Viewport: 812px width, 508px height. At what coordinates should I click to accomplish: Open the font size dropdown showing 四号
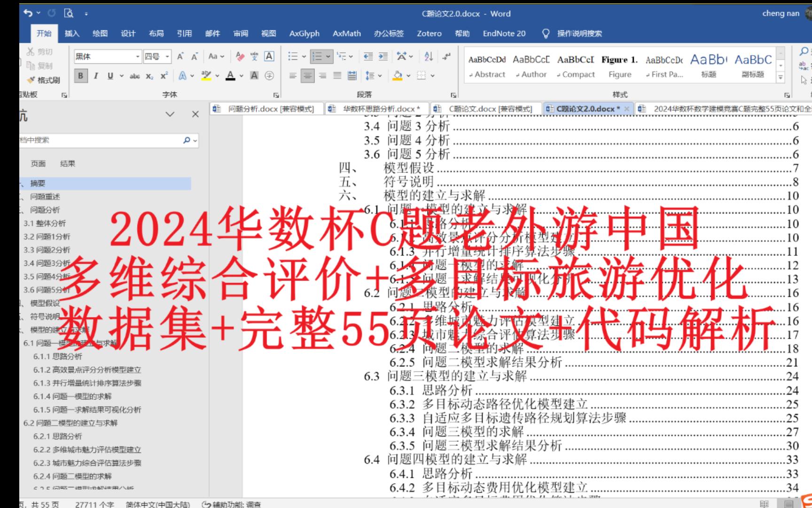pos(167,56)
